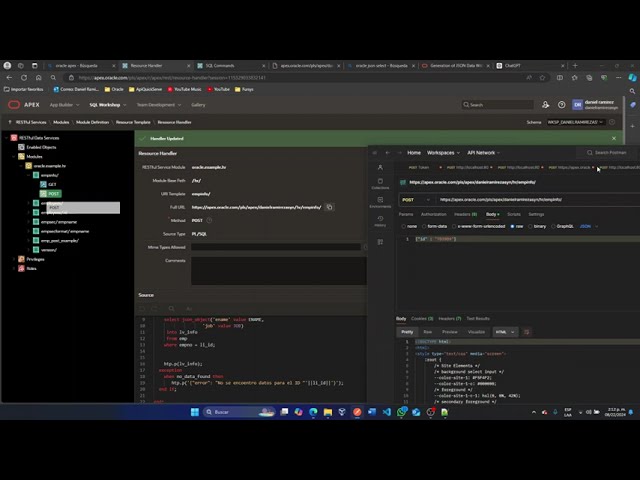
Task: Switch to ChatGPT browser tab
Action: [x=531, y=65]
